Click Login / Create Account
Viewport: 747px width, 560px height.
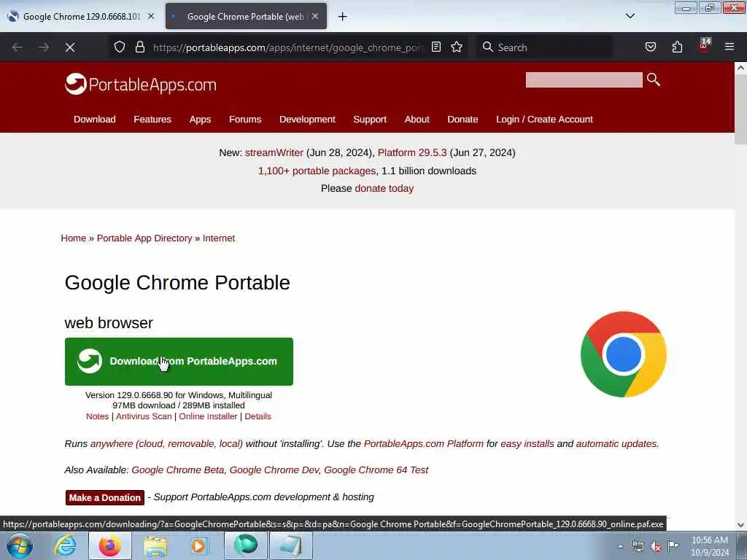pos(544,120)
